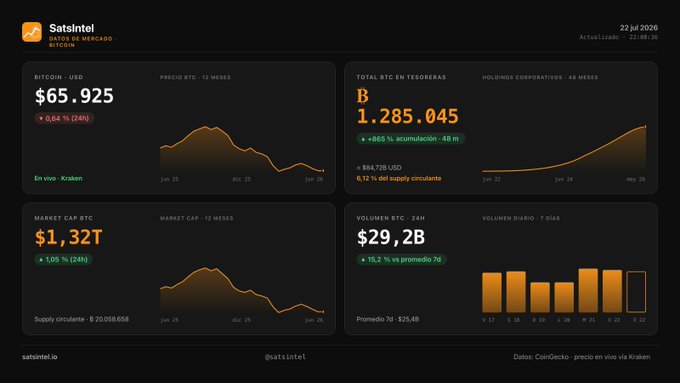The image size is (680, 383).
Task: Click '6,12 % del supply circulante' text
Action: click(x=399, y=178)
